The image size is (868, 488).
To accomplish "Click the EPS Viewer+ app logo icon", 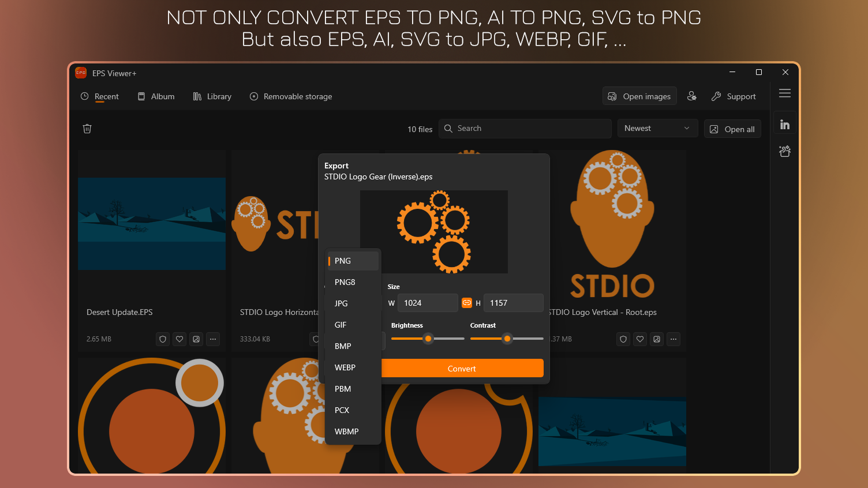I will (81, 73).
